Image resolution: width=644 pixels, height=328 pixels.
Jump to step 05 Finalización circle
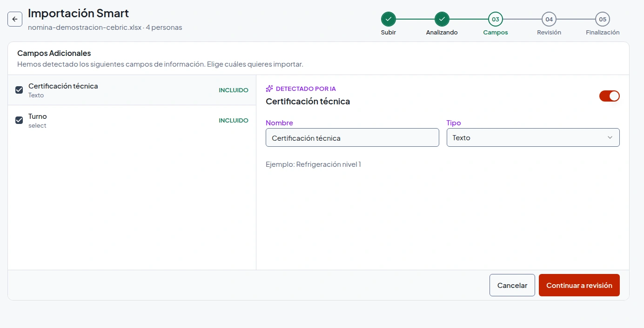click(603, 19)
